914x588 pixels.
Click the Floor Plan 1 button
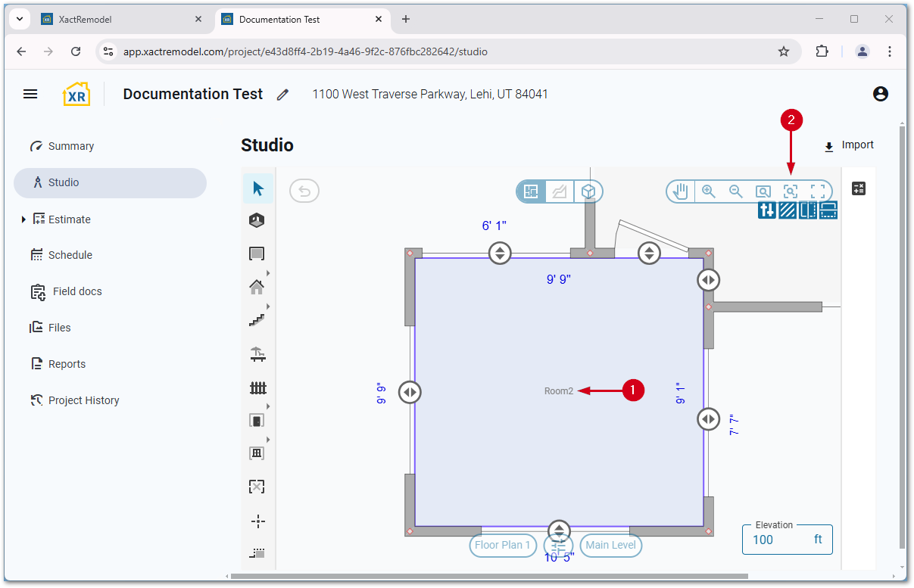504,546
